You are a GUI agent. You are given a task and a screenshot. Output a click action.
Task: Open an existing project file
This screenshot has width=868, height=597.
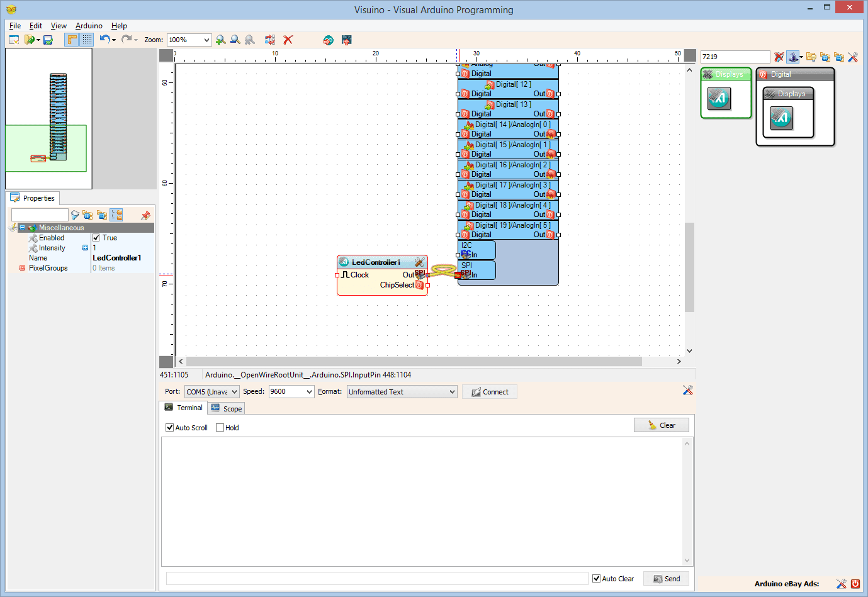pyautogui.click(x=28, y=40)
